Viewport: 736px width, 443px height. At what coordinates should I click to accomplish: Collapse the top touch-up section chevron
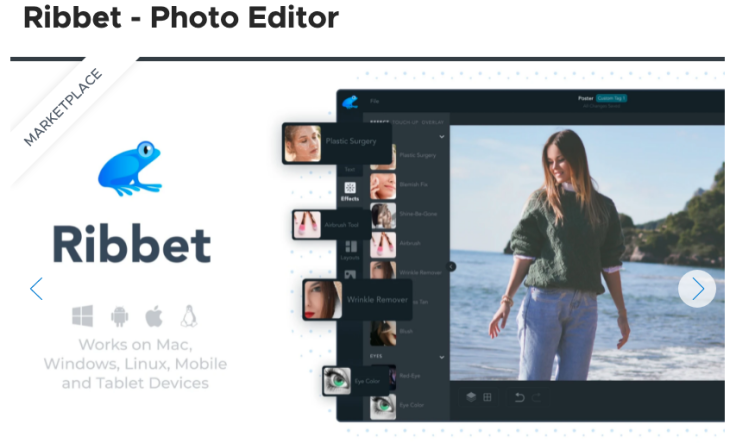tap(442, 137)
